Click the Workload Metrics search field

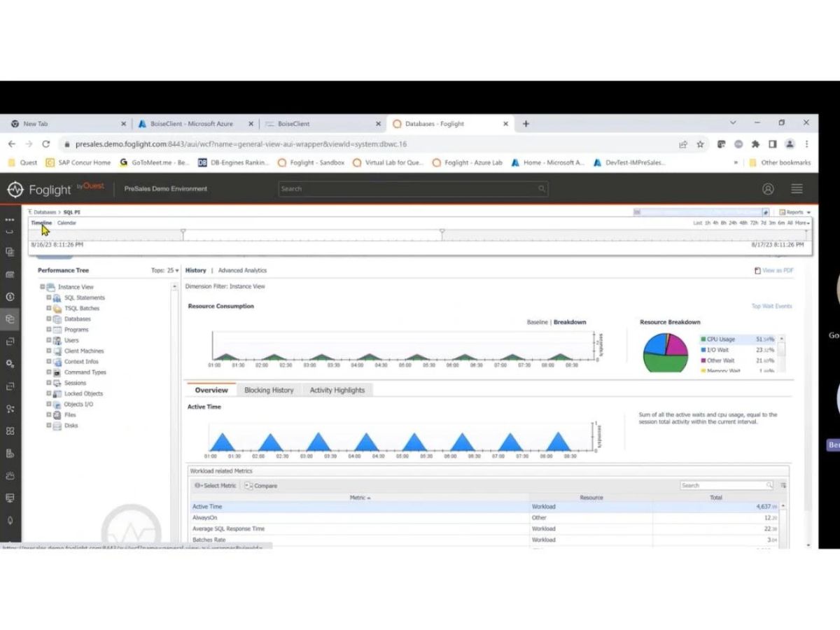coord(727,485)
